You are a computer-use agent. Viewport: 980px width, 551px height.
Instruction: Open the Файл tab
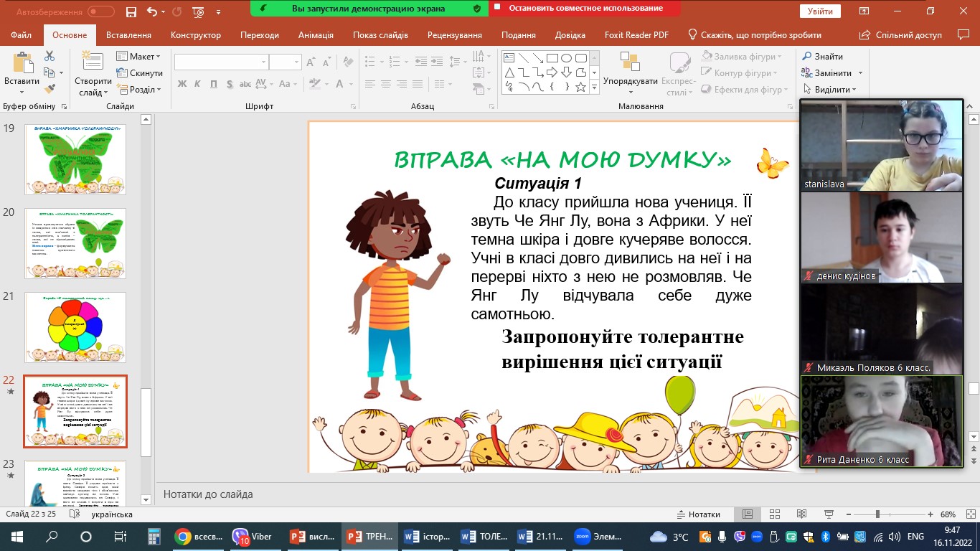(22, 35)
